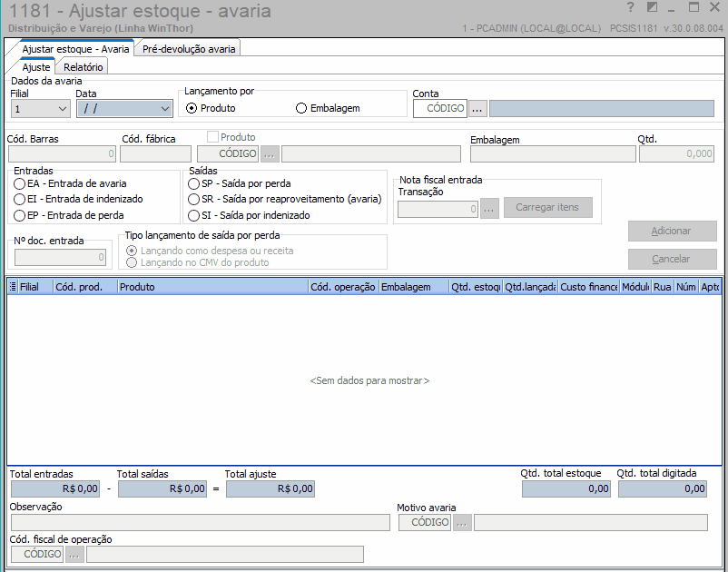This screenshot has height=572, width=728.
Task: Click the Qtd. quantity field
Action: coord(676,154)
